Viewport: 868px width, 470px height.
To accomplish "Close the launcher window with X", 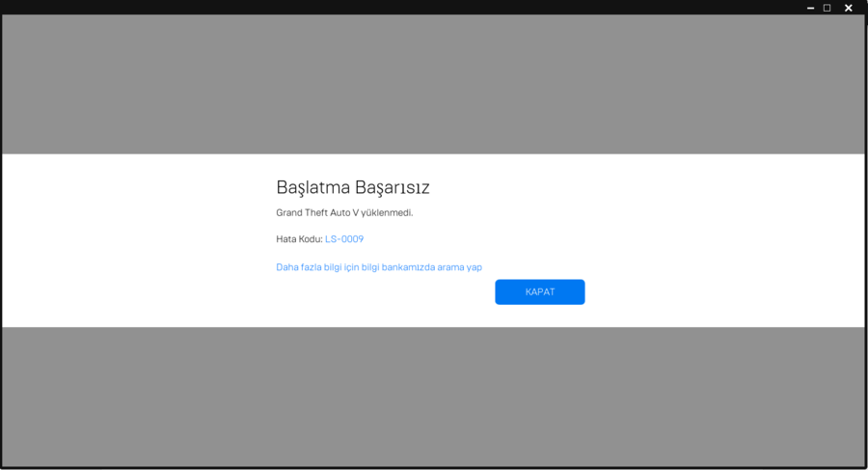I will 848,8.
